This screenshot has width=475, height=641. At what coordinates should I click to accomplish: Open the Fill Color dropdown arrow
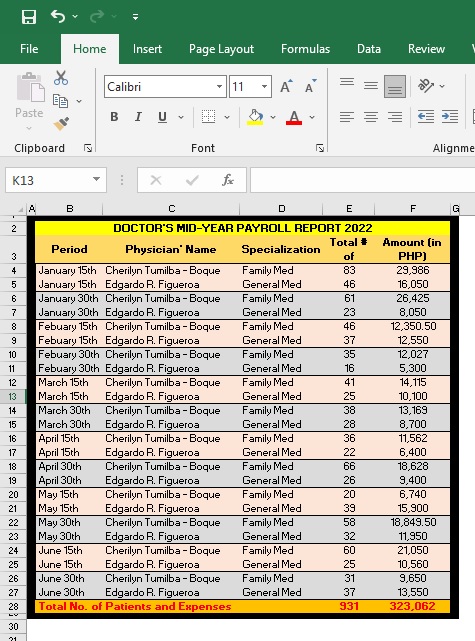tap(273, 117)
